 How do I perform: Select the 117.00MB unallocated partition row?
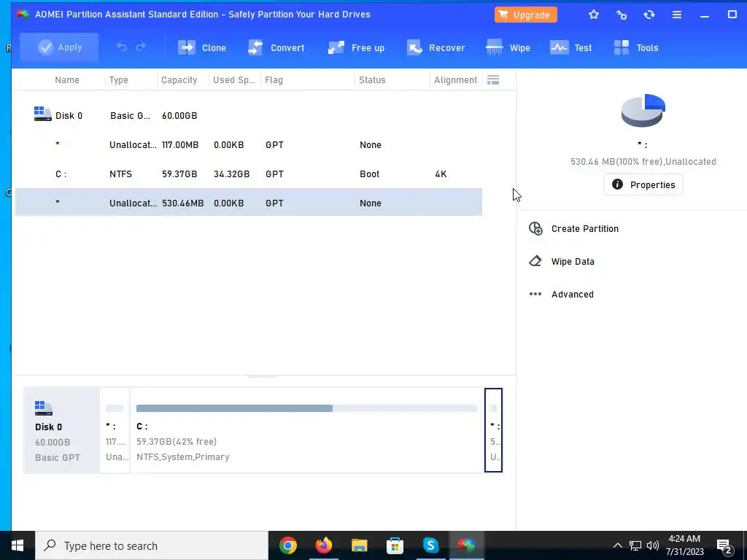[x=249, y=145]
